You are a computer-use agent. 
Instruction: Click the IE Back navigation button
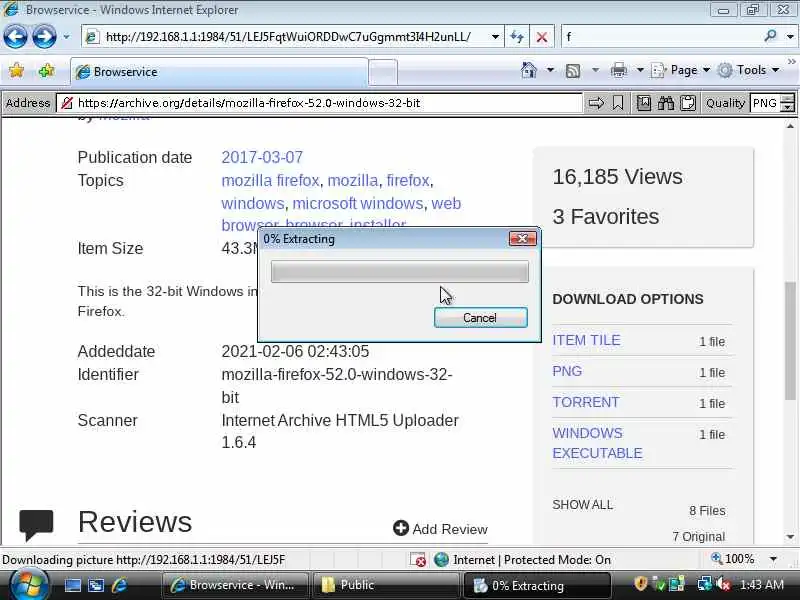tap(15, 37)
